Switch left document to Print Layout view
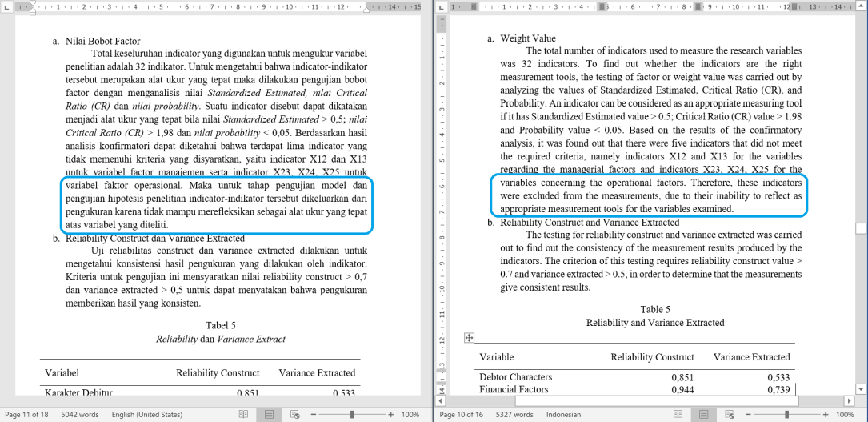This screenshot has width=868, height=422. point(269,414)
